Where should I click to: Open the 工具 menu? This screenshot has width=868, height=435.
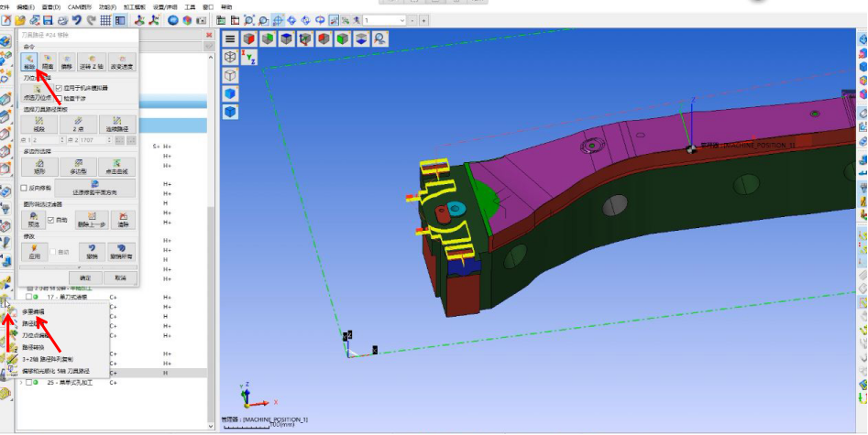point(190,7)
